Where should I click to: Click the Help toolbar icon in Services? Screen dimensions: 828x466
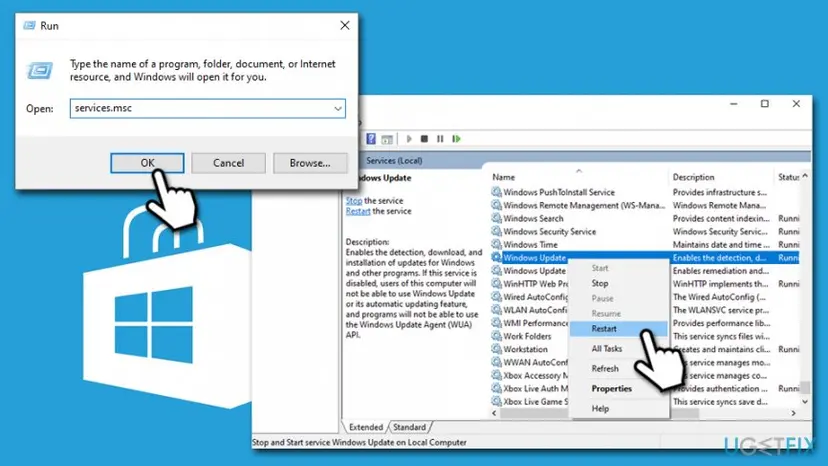371,139
